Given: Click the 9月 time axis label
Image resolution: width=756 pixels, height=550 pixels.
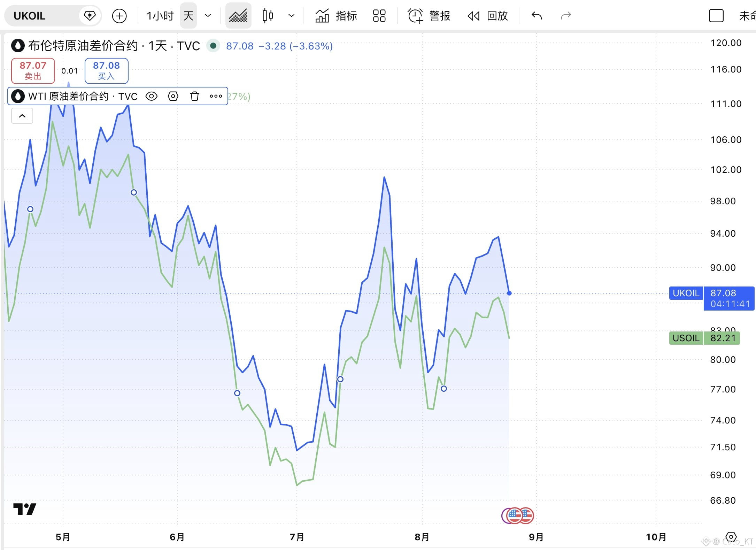Looking at the screenshot, I should [536, 537].
